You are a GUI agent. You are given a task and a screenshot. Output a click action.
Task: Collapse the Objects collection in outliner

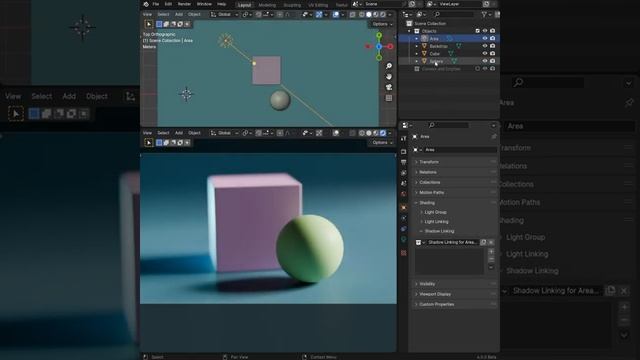(x=409, y=31)
